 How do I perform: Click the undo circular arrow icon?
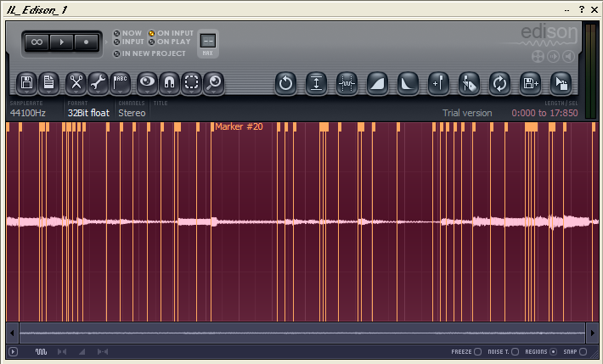click(285, 83)
